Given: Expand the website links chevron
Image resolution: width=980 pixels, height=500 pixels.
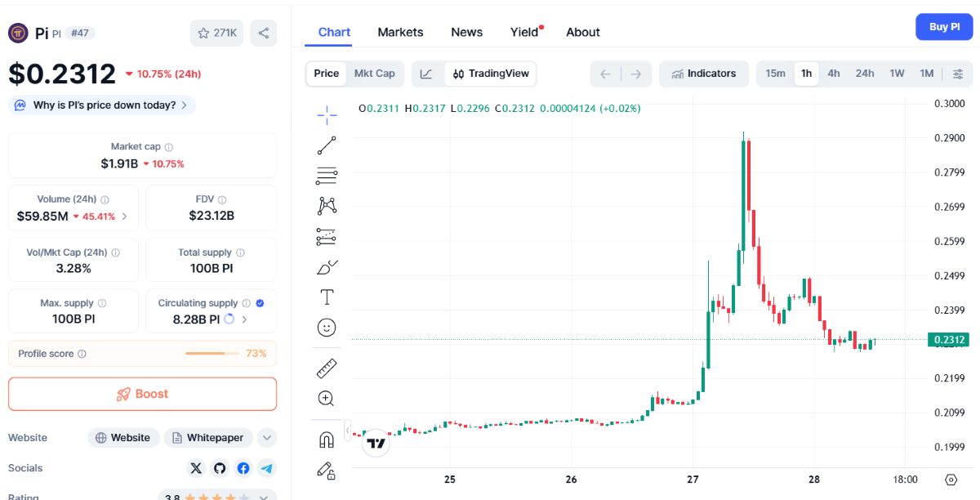Looking at the screenshot, I should point(267,438).
